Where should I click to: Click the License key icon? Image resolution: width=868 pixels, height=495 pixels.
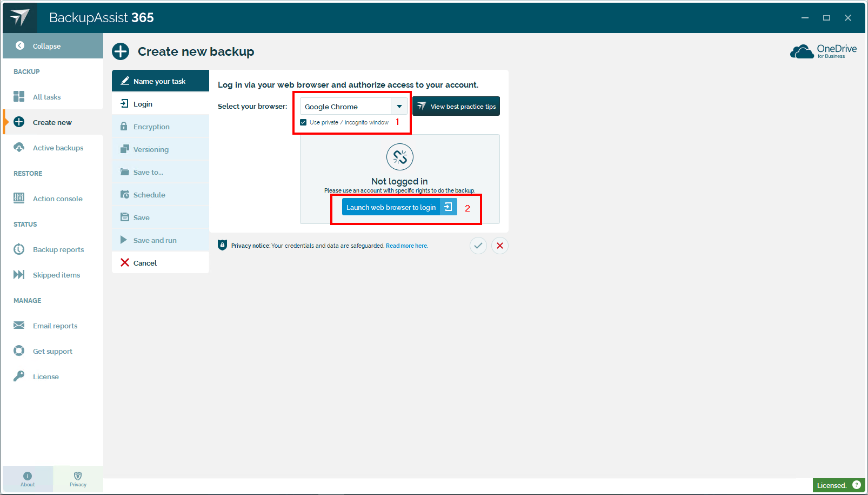(19, 376)
